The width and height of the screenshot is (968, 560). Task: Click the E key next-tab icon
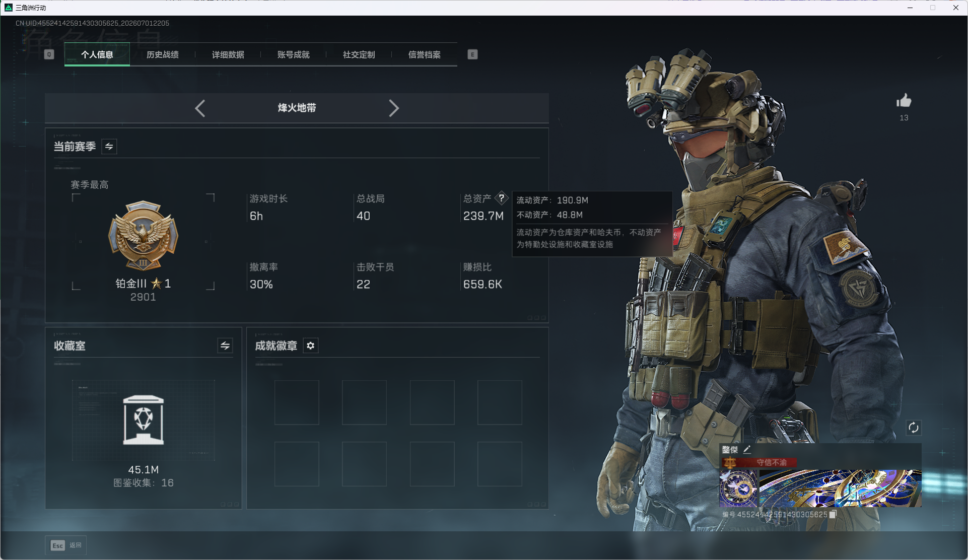point(472,54)
